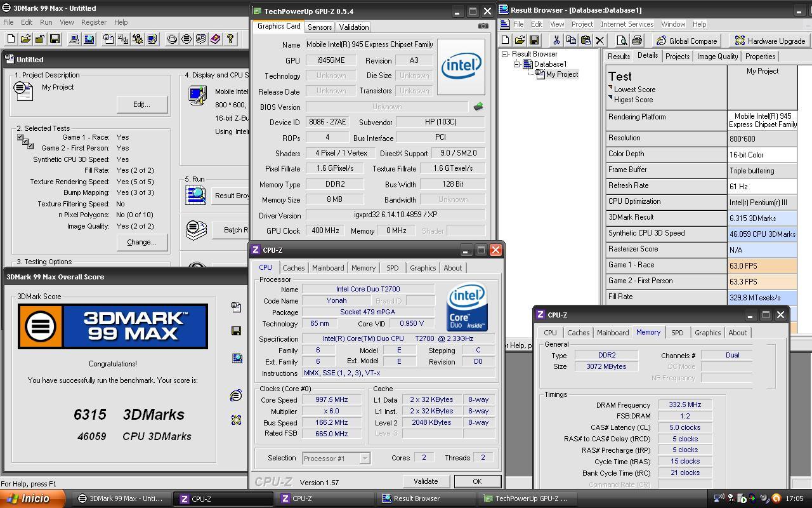Click the magnifier result browser icon in 3DMark toolbar
812x508 pixels.
click(89, 39)
